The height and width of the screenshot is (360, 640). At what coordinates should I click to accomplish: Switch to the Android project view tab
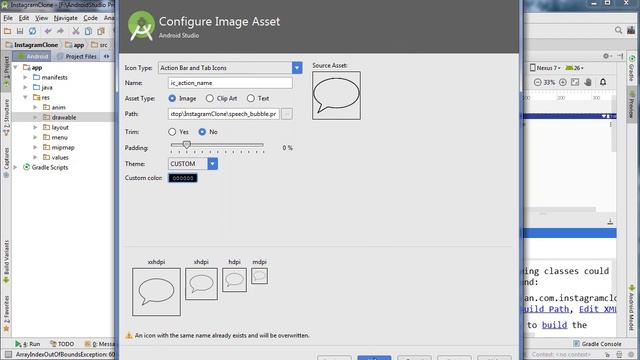click(x=33, y=56)
